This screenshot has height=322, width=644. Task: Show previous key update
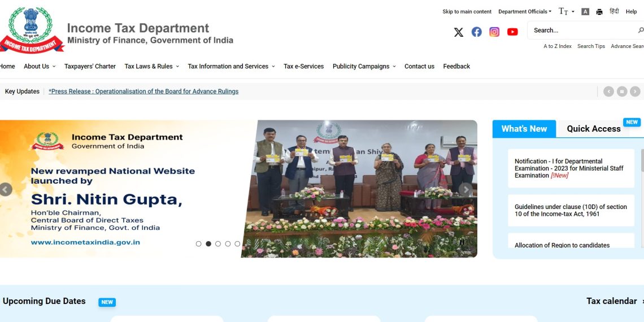[x=608, y=92]
